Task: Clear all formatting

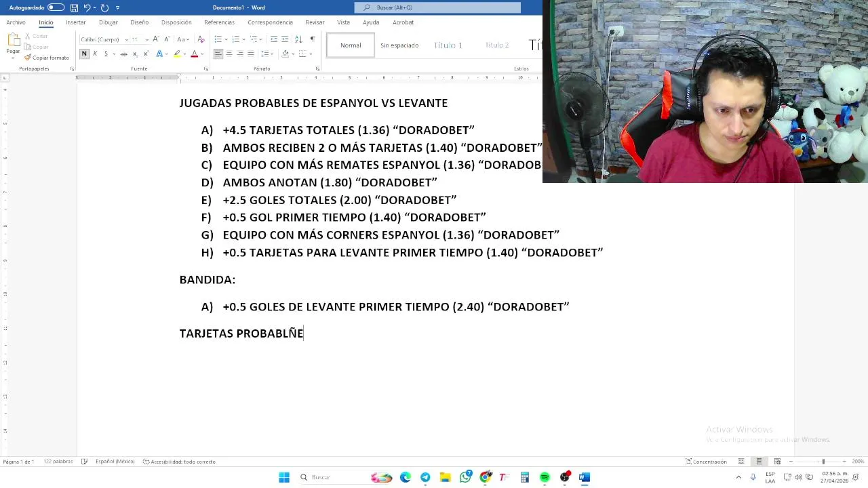Action: click(x=201, y=39)
